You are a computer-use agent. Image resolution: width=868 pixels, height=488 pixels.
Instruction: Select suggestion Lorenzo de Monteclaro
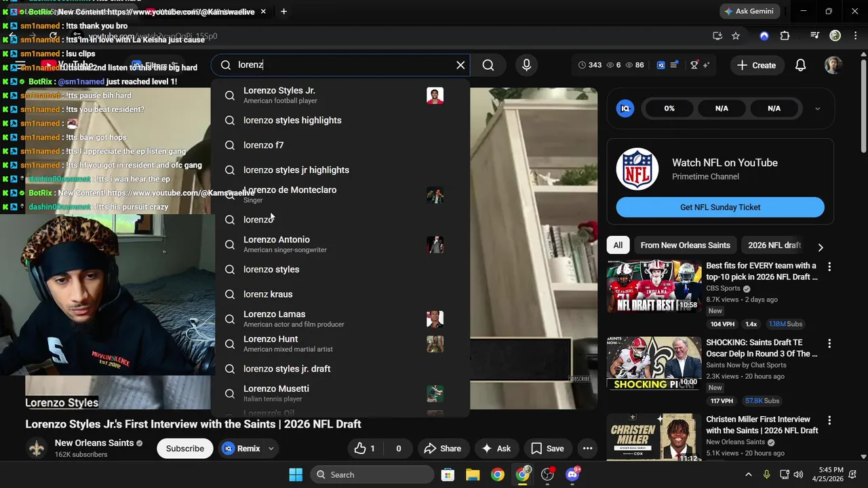point(340,195)
